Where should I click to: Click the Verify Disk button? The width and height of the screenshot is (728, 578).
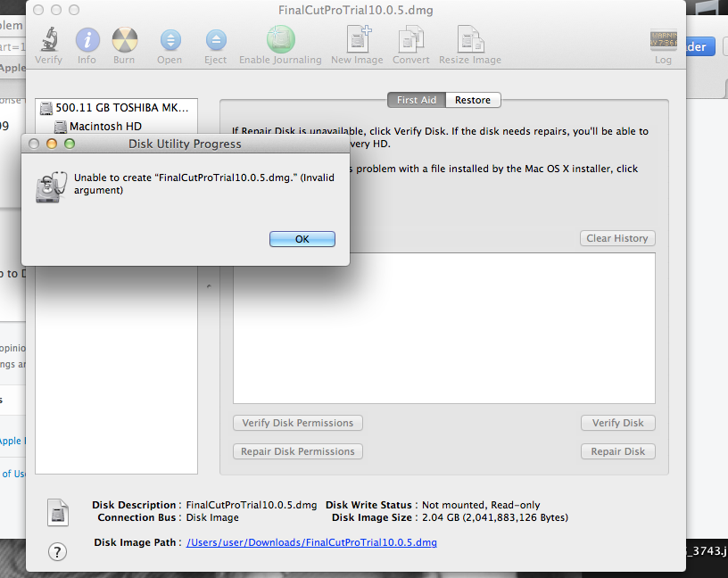click(x=617, y=423)
